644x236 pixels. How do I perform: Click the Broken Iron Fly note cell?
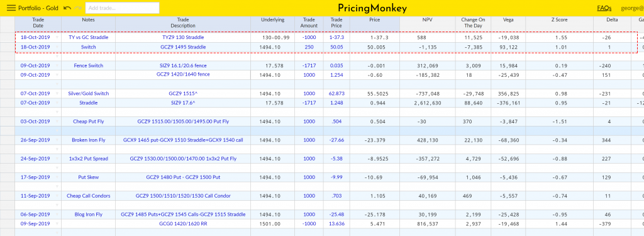(x=89, y=140)
